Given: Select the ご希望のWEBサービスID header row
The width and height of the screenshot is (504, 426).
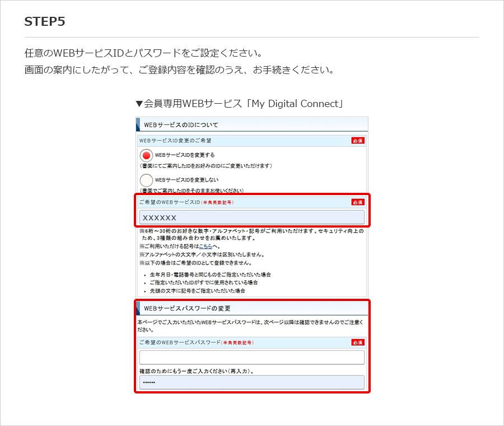Looking at the screenshot, I should click(x=224, y=202).
